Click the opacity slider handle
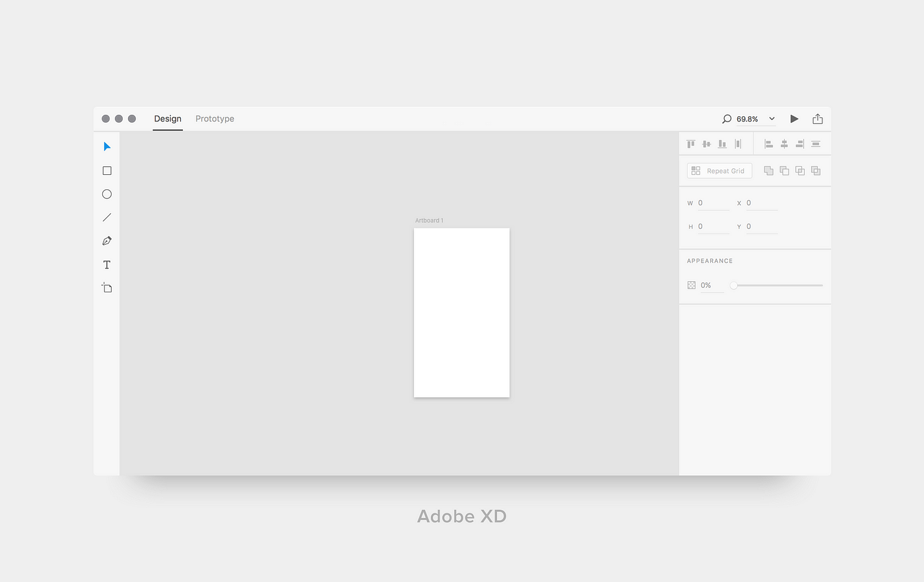 [733, 285]
